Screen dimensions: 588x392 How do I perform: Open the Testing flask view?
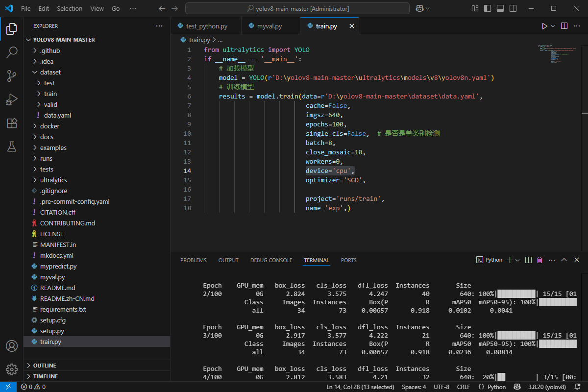(x=12, y=146)
